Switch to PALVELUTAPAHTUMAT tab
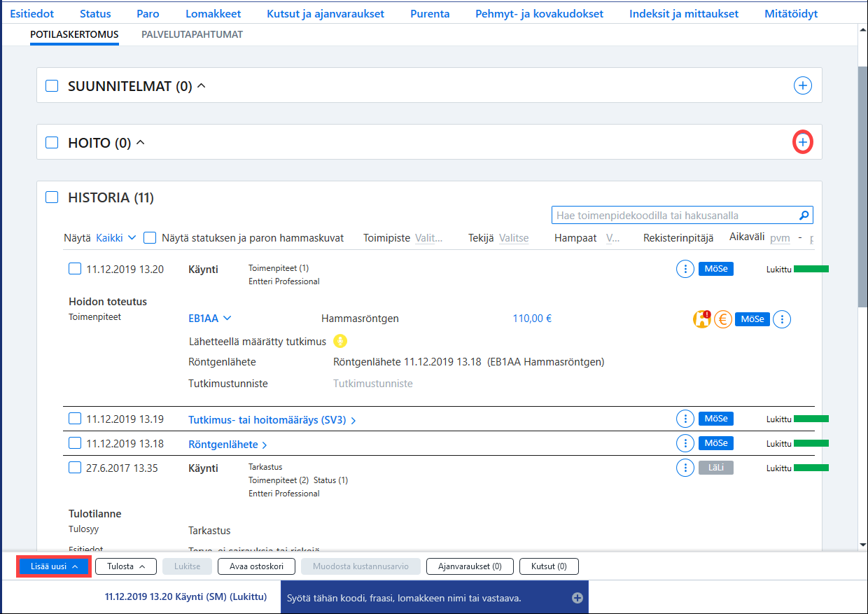The height and width of the screenshot is (614, 868). (192, 34)
